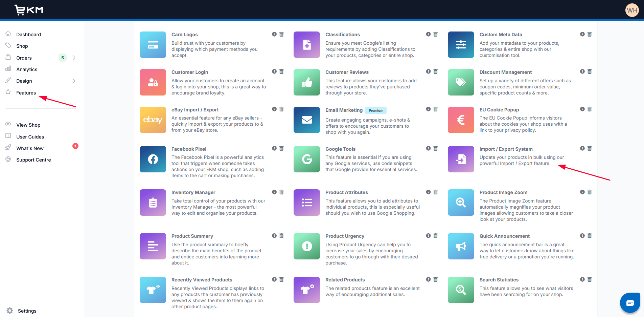Click the What's New notification badge

[75, 146]
